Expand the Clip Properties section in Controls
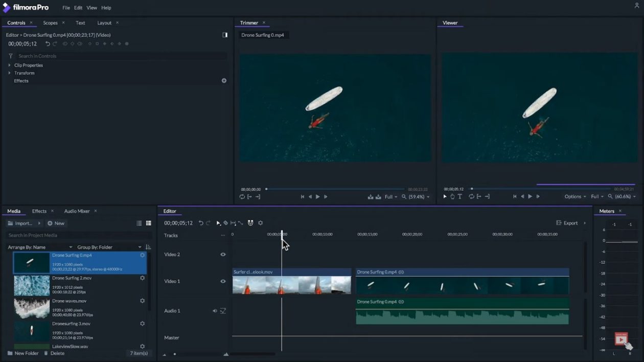Image resolution: width=644 pixels, height=362 pixels. (9, 65)
